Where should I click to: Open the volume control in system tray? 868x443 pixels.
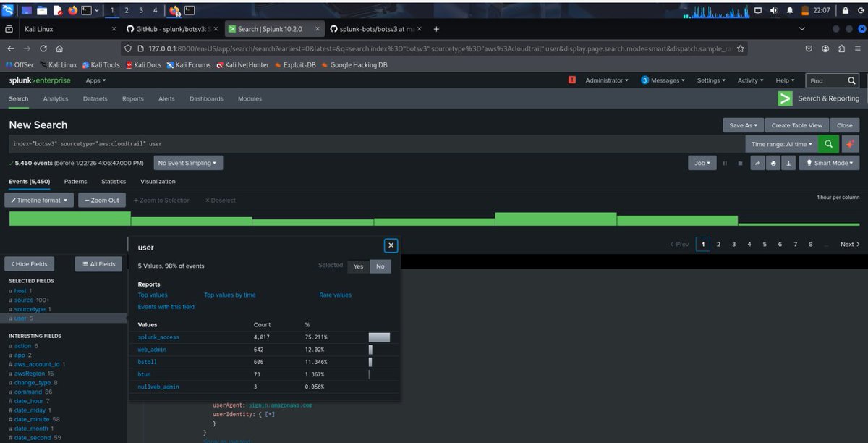tap(774, 10)
